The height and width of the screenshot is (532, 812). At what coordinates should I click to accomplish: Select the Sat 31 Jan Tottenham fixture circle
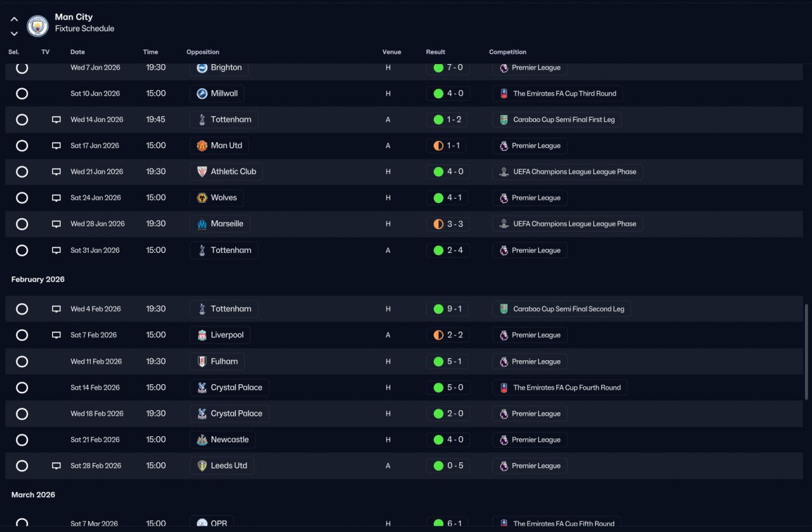point(22,250)
